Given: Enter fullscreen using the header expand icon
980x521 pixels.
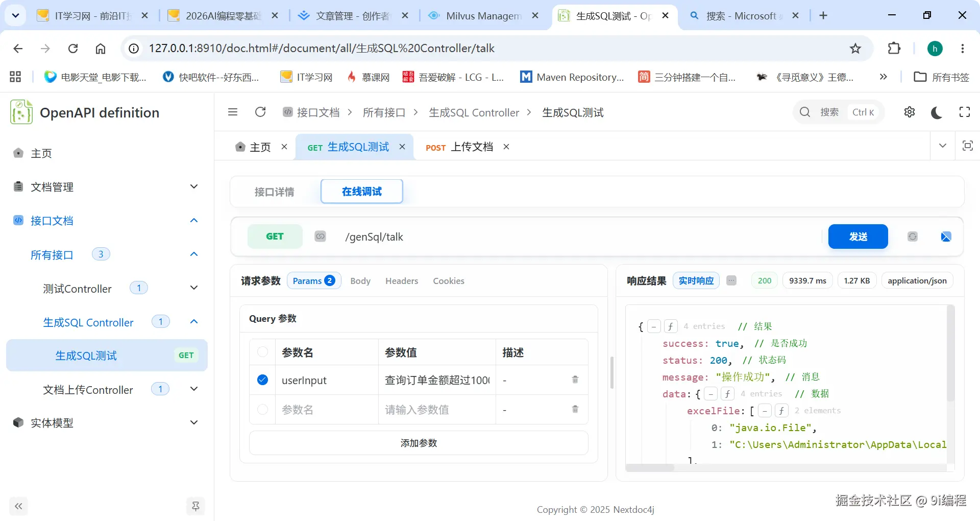Looking at the screenshot, I should (964, 112).
